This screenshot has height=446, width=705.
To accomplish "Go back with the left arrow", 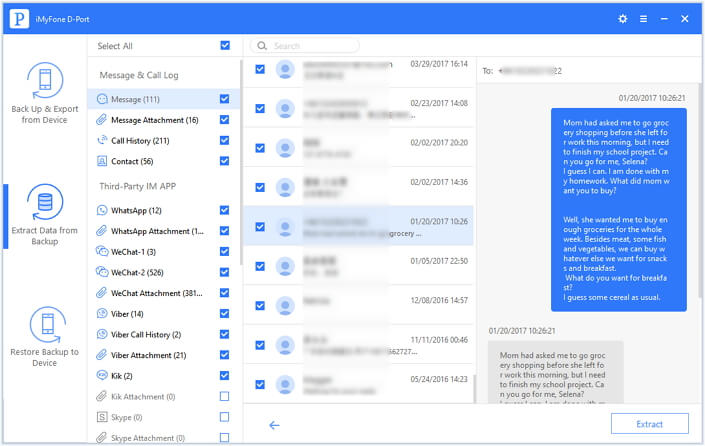I will [274, 425].
